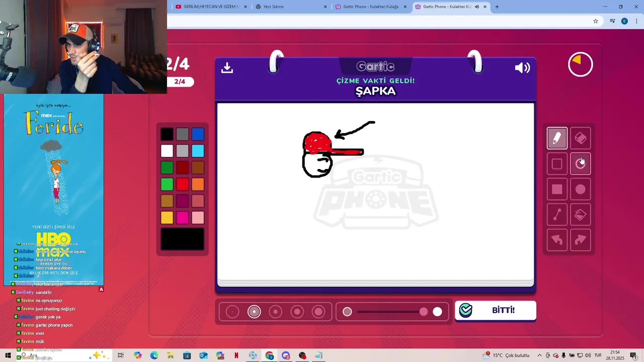The image size is (644, 362).
Task: Choose the filled ellipse shape tool
Action: pyautogui.click(x=580, y=190)
